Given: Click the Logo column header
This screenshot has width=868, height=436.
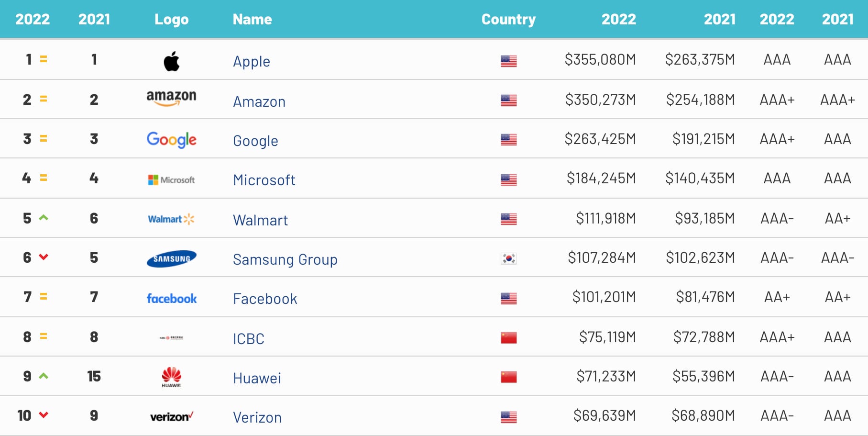Looking at the screenshot, I should tap(171, 20).
